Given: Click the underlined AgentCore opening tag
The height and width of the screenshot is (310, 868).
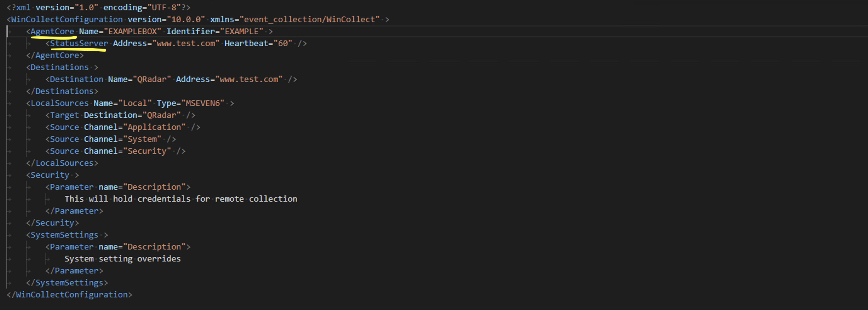Looking at the screenshot, I should 52,31.
